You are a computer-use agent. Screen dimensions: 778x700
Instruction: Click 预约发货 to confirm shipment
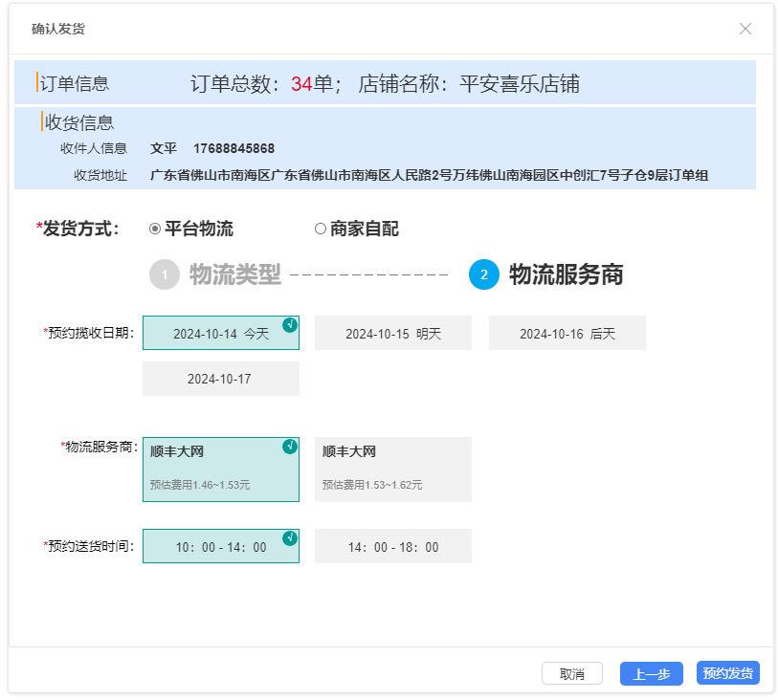click(x=728, y=673)
